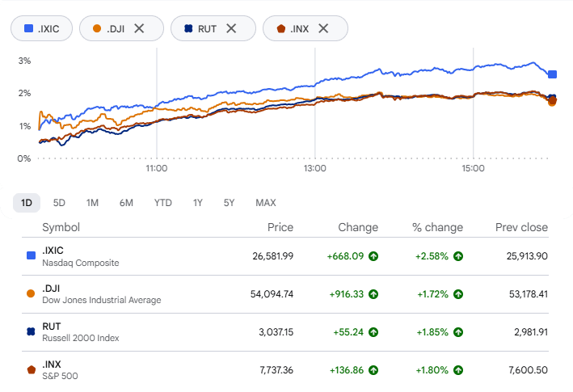Click the price 26,581.99
Viewport: 573px width, 392px height.
(272, 256)
